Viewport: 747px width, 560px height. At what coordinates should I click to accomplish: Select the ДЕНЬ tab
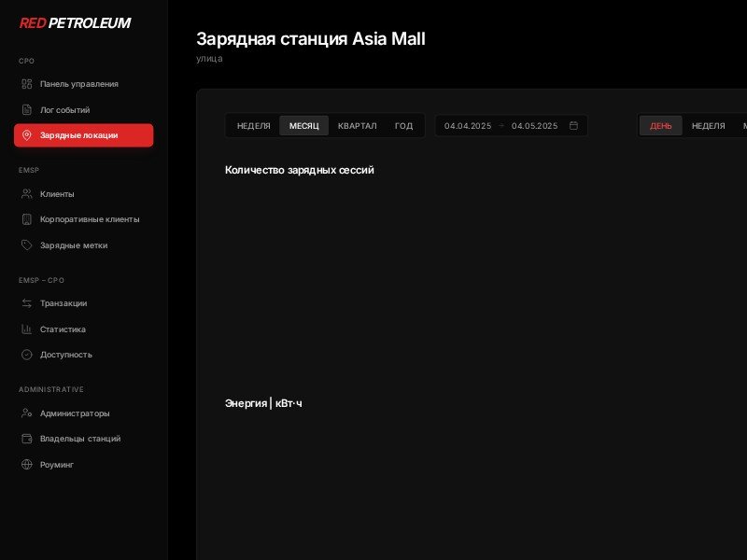click(x=660, y=125)
